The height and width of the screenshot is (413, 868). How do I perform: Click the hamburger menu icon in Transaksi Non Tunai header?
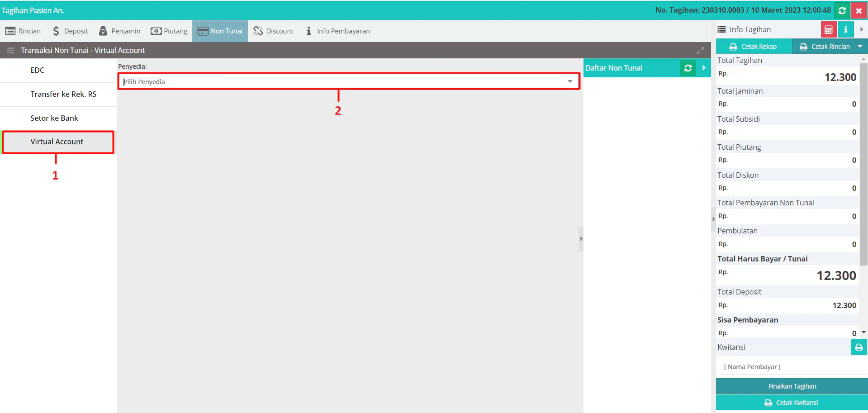pos(11,50)
